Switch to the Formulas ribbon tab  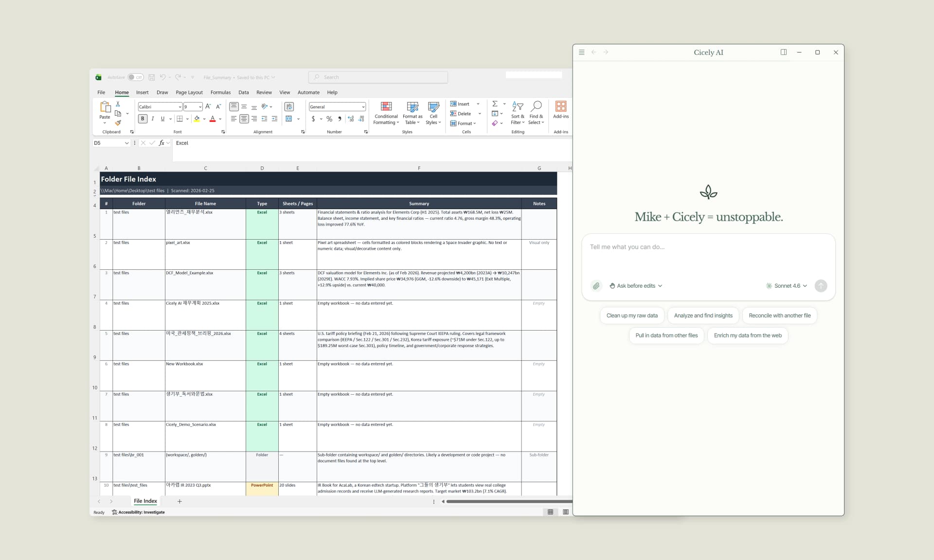[x=220, y=92]
